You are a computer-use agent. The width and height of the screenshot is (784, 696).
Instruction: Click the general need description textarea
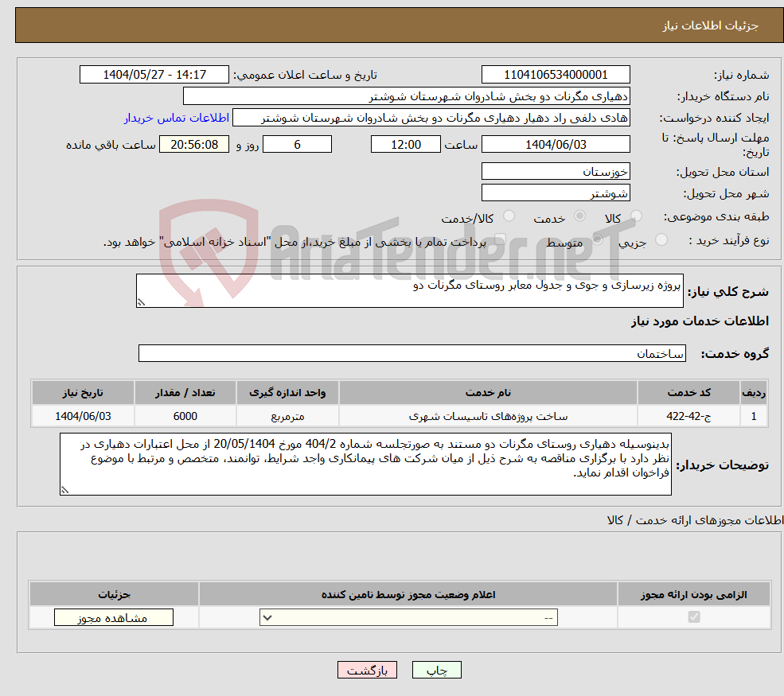[409, 291]
